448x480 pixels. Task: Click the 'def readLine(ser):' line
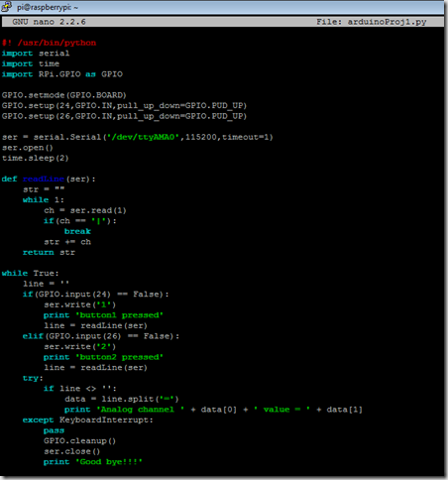point(49,179)
